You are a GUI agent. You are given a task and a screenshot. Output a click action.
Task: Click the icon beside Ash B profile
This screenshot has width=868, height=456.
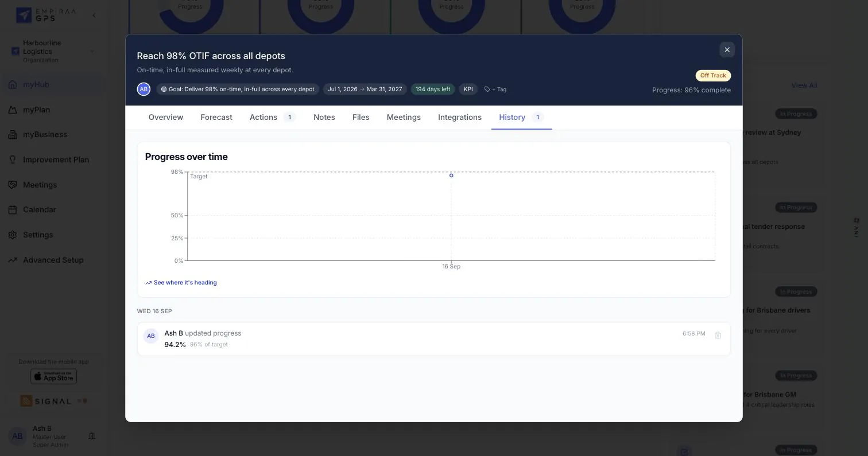92,436
